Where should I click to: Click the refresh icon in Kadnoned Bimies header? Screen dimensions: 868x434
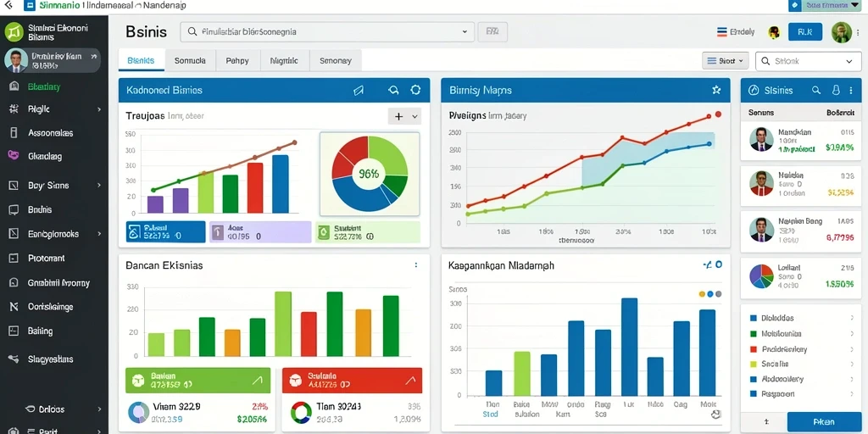[415, 90]
